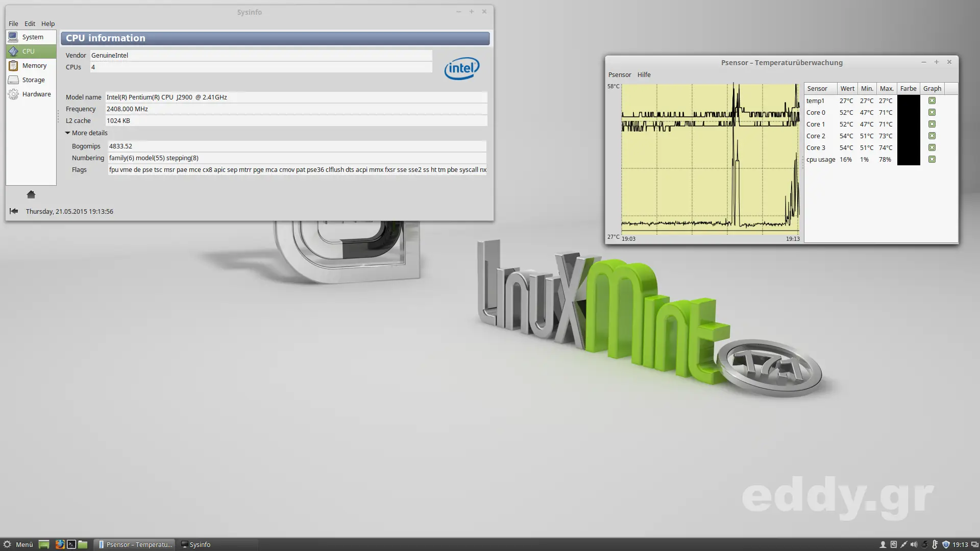980x551 pixels.
Task: Collapse the More details section
Action: 67,133
